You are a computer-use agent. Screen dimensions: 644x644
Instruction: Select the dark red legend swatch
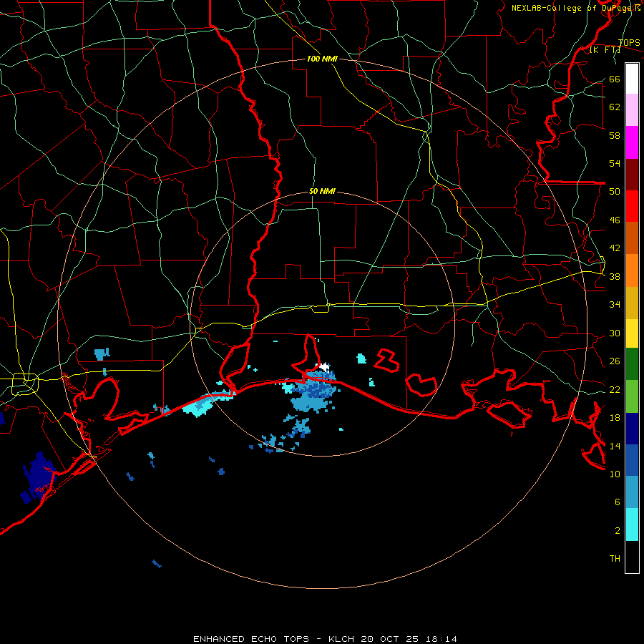pos(632,175)
